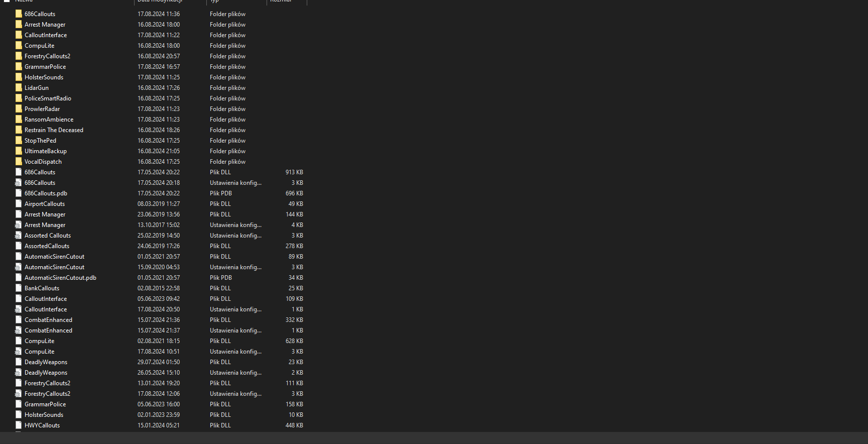Click the HolsterSounds folder icon
The height and width of the screenshot is (444, 868).
[19, 77]
